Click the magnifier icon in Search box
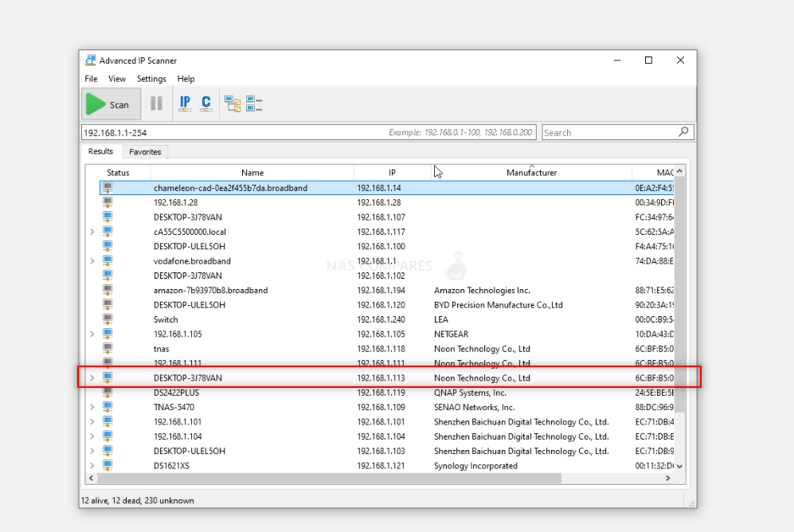 tap(683, 132)
